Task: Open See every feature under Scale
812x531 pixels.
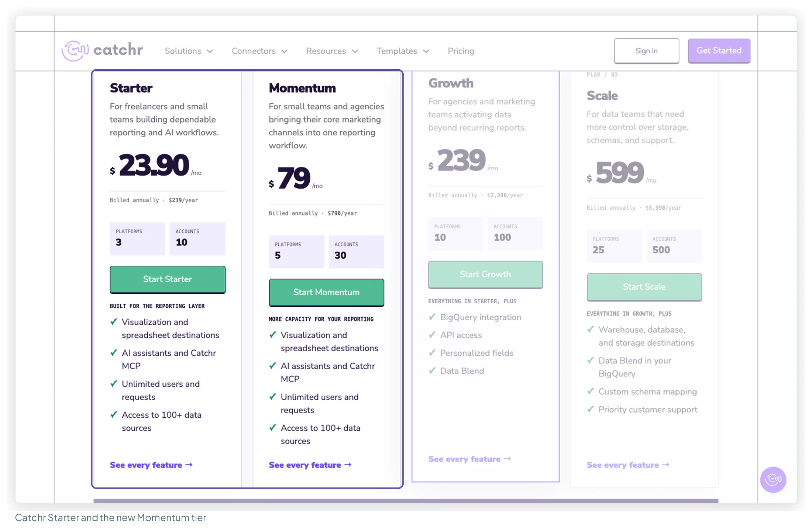Action: tap(628, 465)
